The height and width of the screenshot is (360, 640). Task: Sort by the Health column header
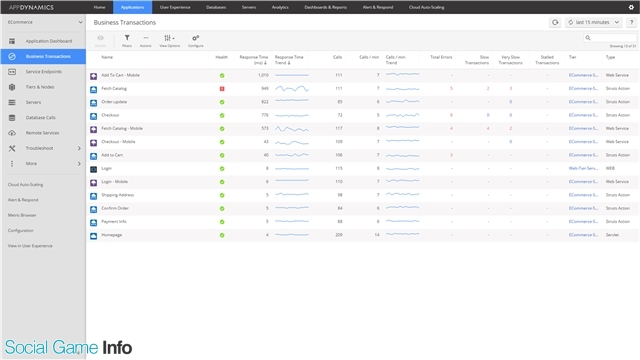point(222,57)
